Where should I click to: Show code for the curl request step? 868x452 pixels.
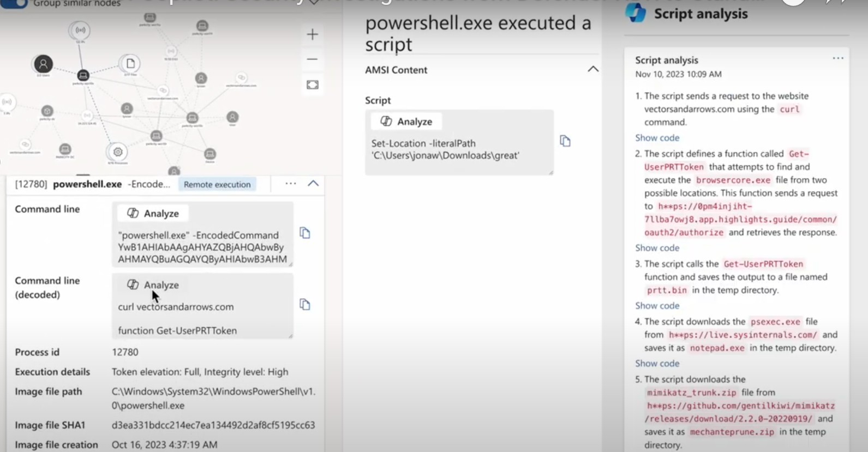[657, 138]
